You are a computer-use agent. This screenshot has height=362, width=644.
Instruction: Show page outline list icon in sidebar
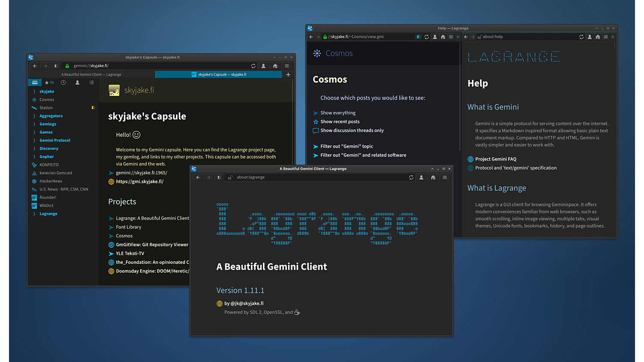[92, 83]
